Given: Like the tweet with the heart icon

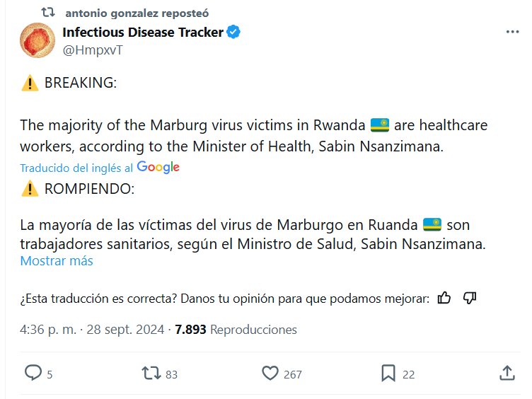Looking at the screenshot, I should tap(270, 373).
